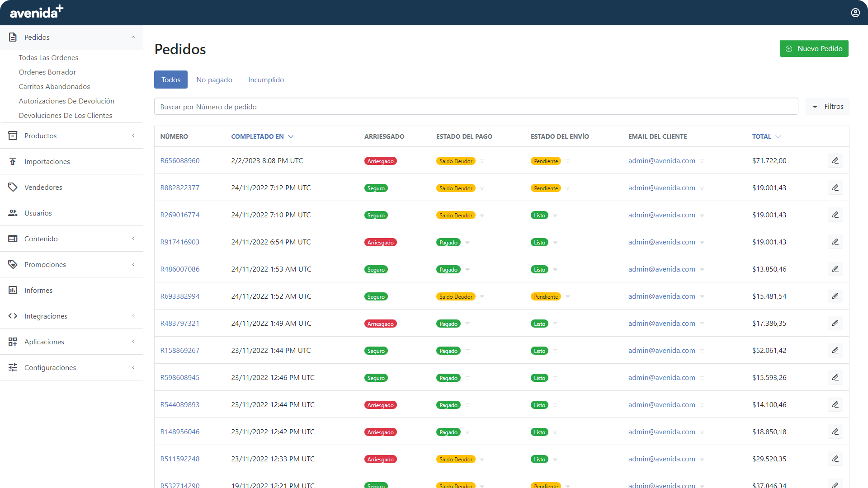Edit order R917416903 with pencil icon
The height and width of the screenshot is (488, 868).
[835, 242]
